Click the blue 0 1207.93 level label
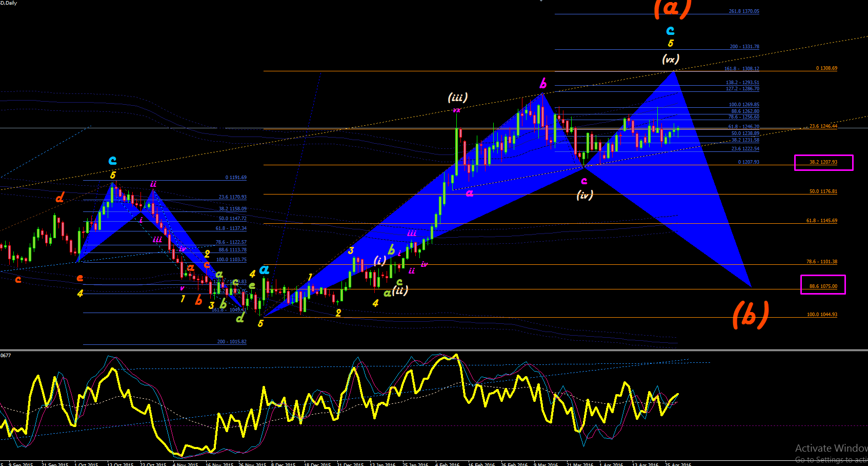868x466 pixels. coord(749,162)
